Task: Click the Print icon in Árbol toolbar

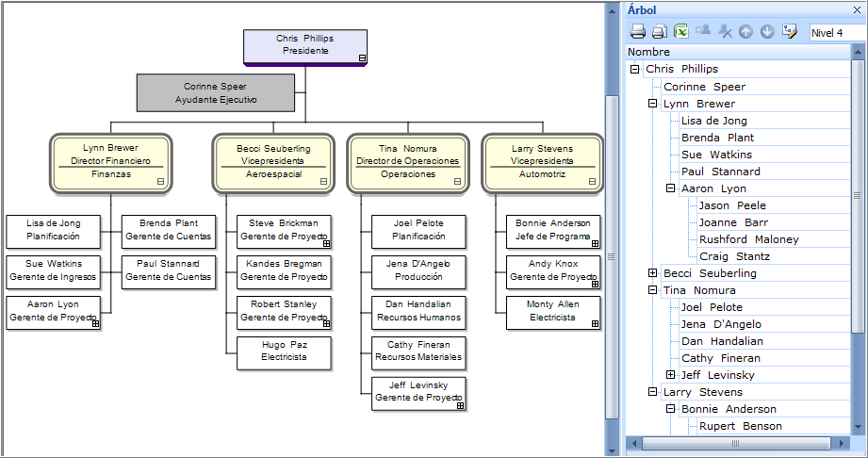Action: [x=638, y=32]
